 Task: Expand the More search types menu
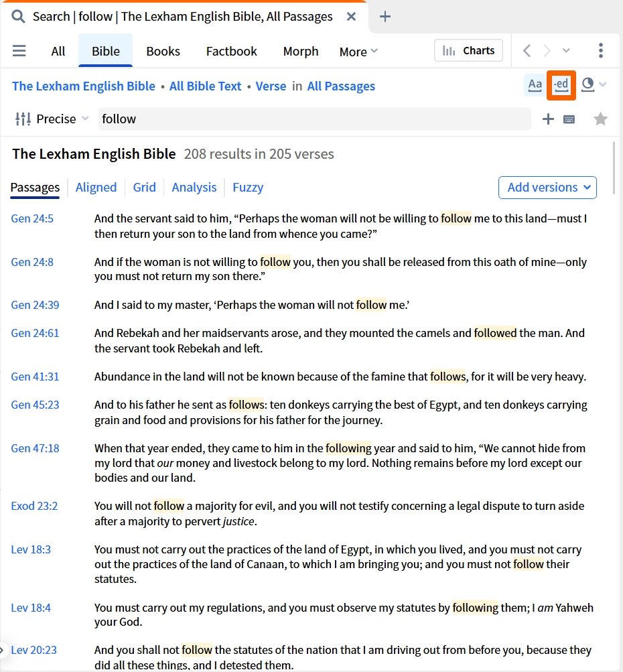pos(358,52)
